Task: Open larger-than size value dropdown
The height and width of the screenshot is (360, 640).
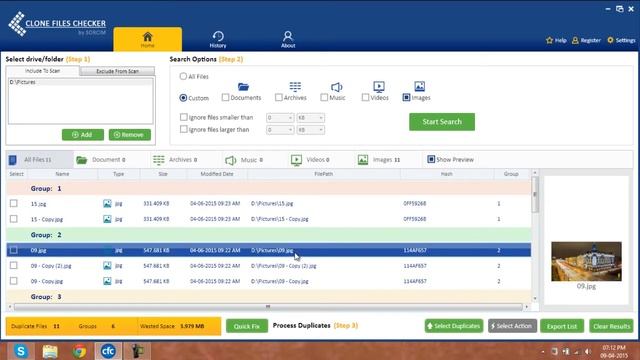Action: [280, 130]
